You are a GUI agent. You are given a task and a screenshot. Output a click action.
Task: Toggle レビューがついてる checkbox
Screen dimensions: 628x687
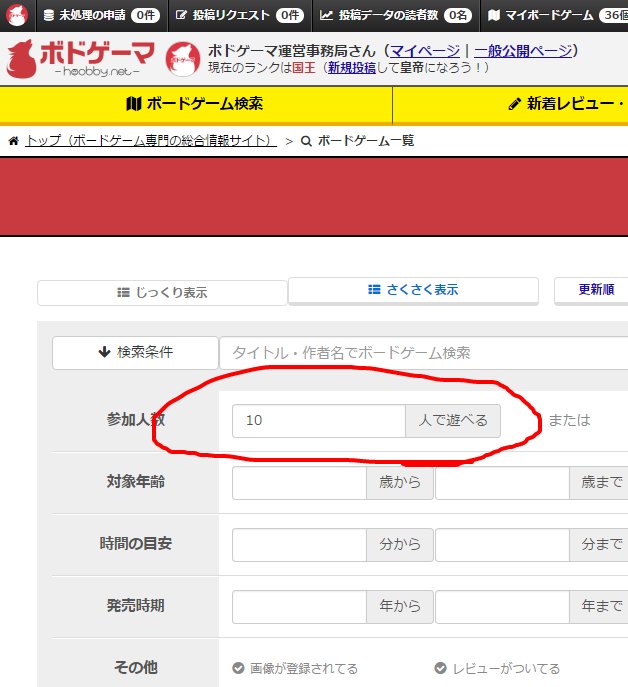pos(440,668)
